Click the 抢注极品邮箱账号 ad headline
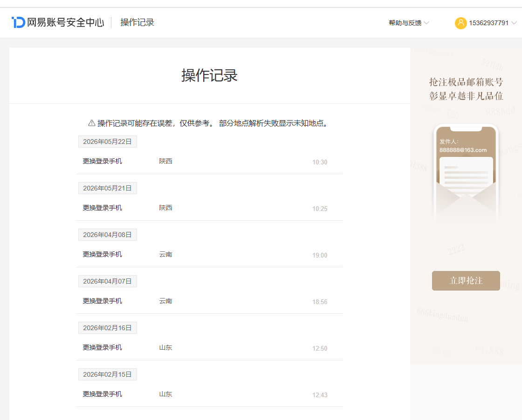Image resolution: width=522 pixels, height=420 pixels. point(466,82)
